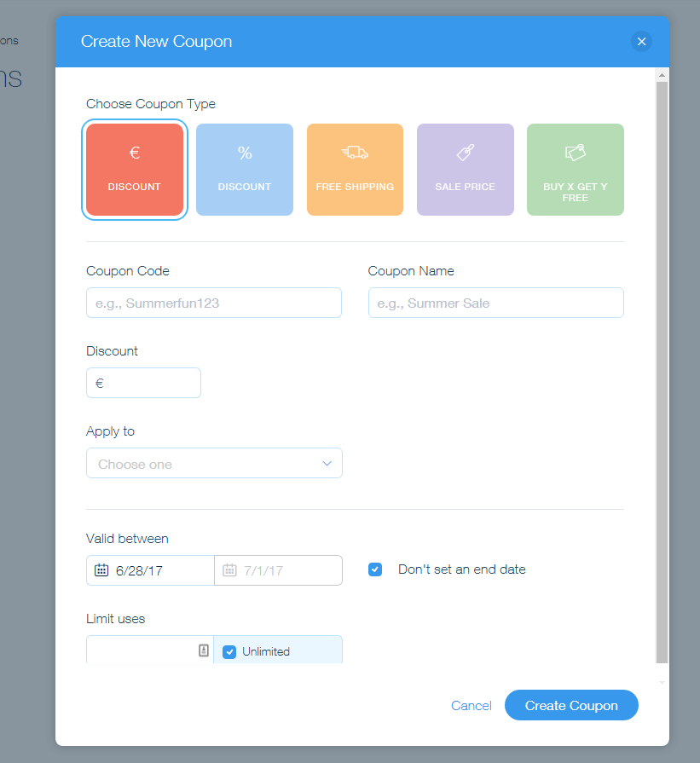Click the Limit uses number field
The width and height of the screenshot is (700, 763).
tap(150, 650)
